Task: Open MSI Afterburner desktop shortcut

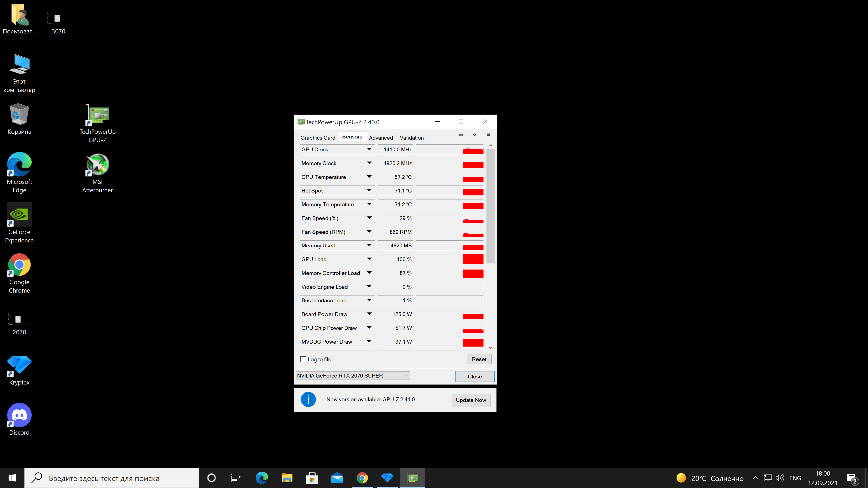Action: [97, 174]
